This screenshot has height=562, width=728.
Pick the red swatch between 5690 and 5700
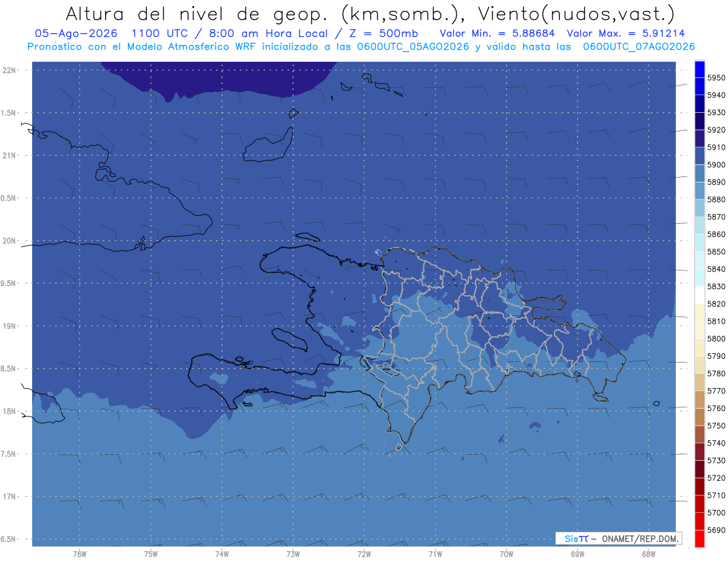pyautogui.click(x=699, y=521)
